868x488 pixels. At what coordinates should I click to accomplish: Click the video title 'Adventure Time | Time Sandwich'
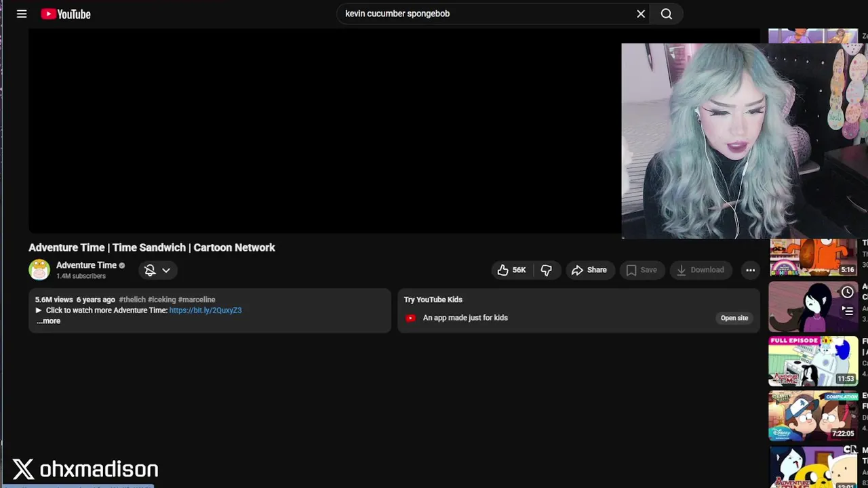[x=152, y=247]
